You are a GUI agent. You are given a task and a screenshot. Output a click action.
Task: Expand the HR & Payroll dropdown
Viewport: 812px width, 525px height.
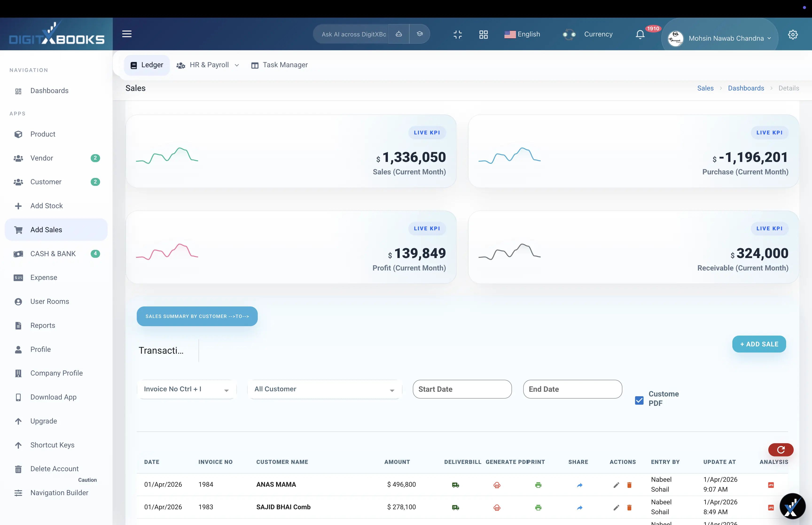tap(208, 65)
